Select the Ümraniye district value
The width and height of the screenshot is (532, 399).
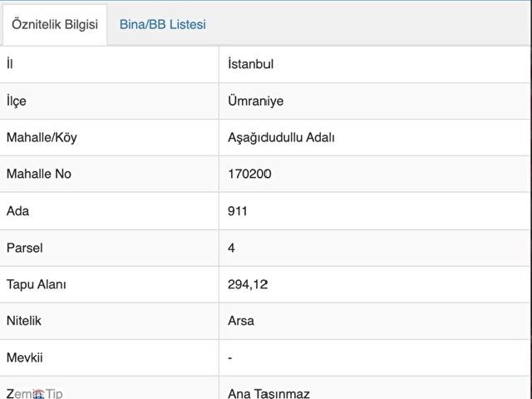click(x=255, y=101)
